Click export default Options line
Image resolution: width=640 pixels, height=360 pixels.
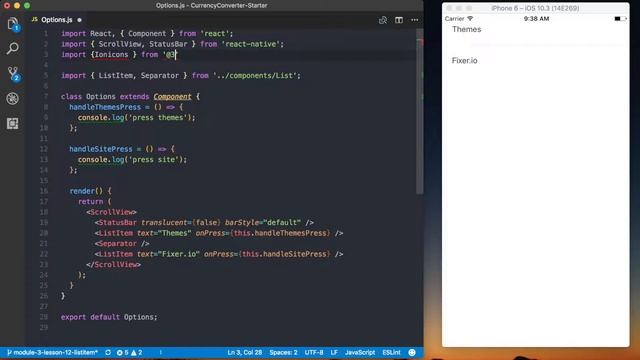click(109, 317)
